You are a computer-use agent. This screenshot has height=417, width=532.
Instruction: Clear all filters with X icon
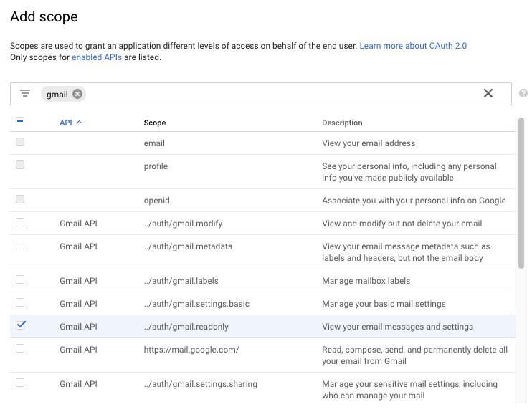pos(488,93)
